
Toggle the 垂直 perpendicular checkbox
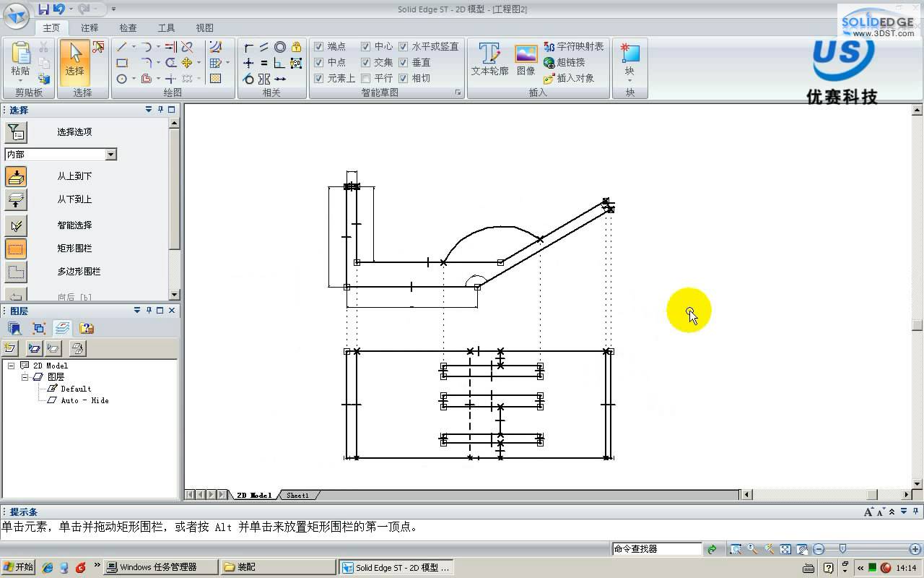coord(403,62)
